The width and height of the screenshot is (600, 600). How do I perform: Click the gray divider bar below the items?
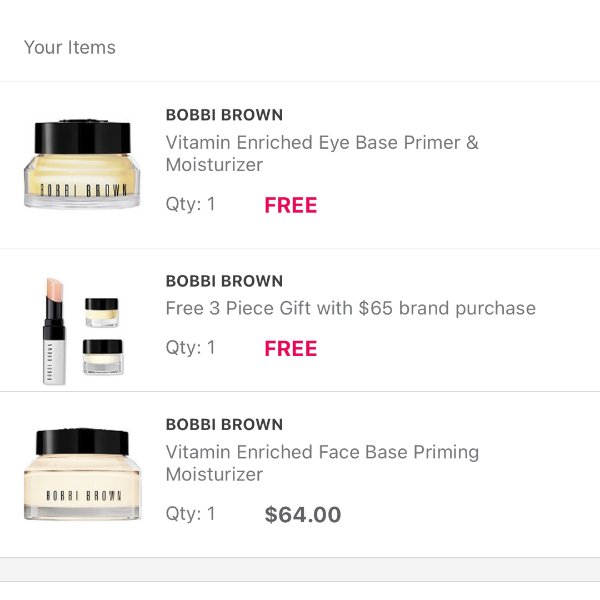300,570
